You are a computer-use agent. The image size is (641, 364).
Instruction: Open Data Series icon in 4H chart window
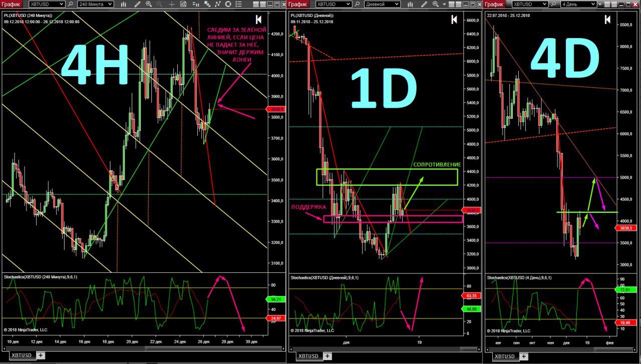click(207, 4)
